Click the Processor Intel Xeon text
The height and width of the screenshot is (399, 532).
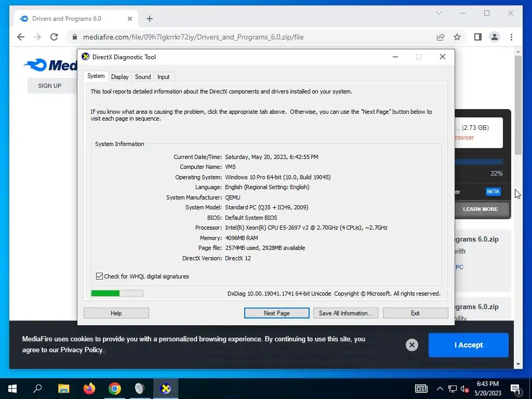click(306, 228)
